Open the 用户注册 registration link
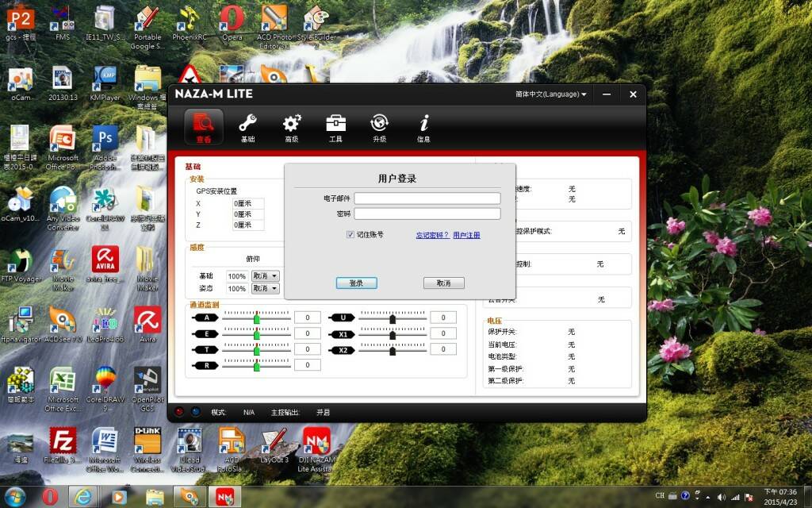This screenshot has height=508, width=812. coord(466,235)
